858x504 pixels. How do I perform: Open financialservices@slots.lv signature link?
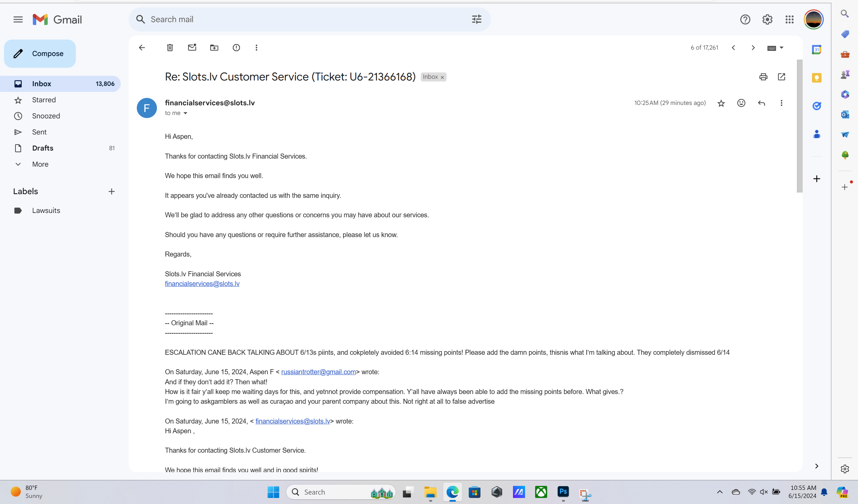pos(202,284)
